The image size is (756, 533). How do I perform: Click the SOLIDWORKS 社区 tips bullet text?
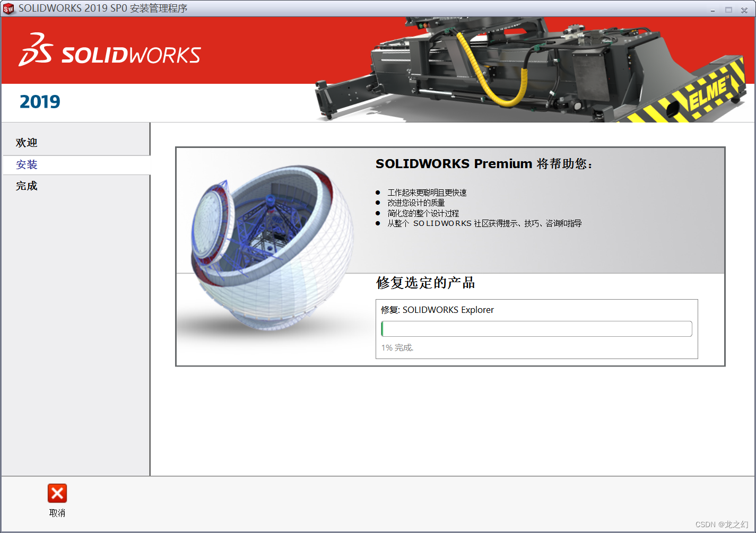tap(484, 223)
